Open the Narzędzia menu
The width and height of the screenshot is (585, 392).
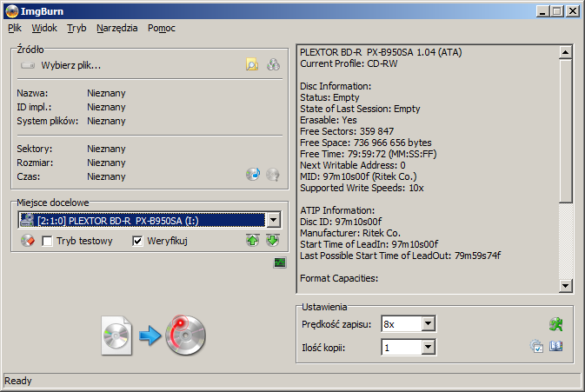pos(116,28)
